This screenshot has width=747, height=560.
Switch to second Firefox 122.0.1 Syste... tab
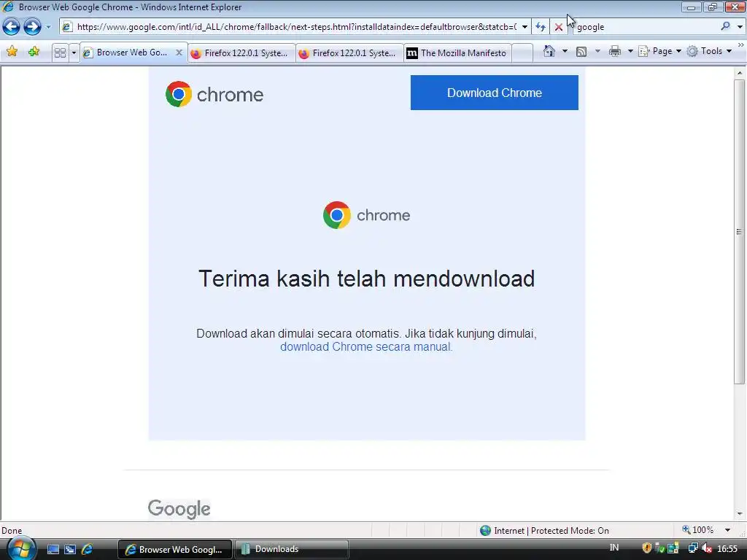coord(349,53)
